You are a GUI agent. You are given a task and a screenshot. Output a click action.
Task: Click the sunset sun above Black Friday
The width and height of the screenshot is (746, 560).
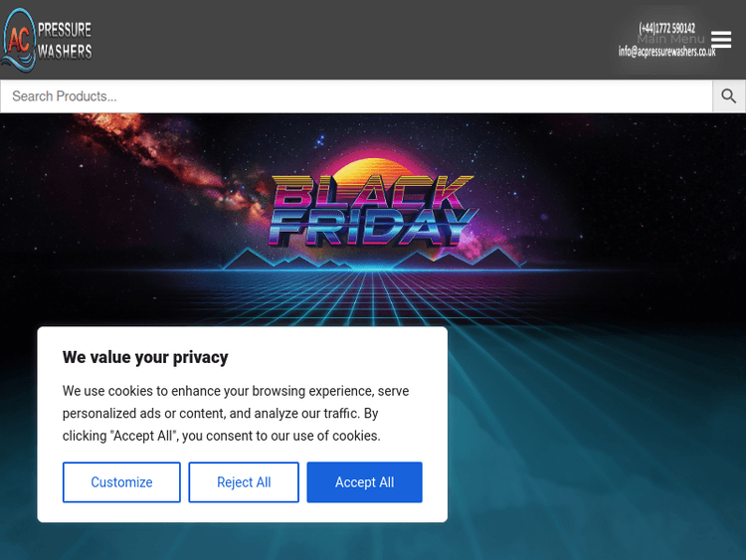tap(373, 167)
